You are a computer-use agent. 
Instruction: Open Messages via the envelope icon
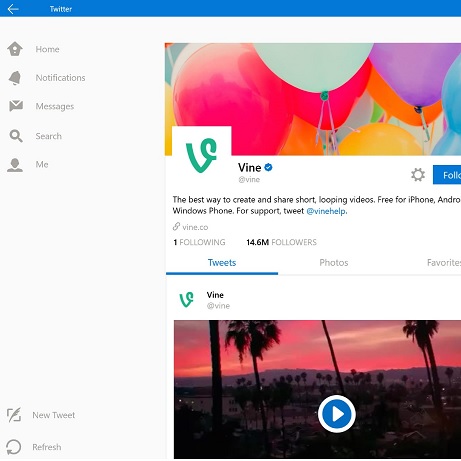16,106
